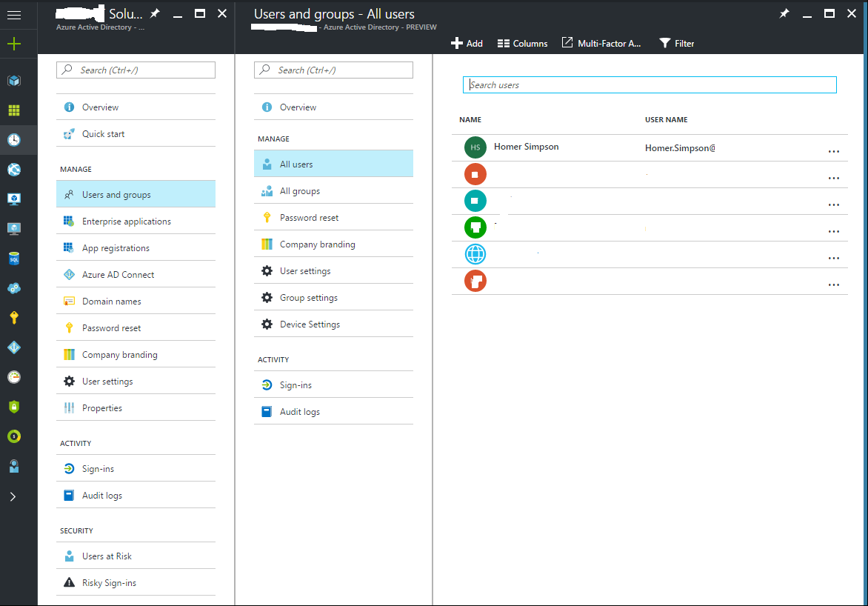Open Azure AD Connect
This screenshot has height=606, width=868.
[x=136, y=274]
